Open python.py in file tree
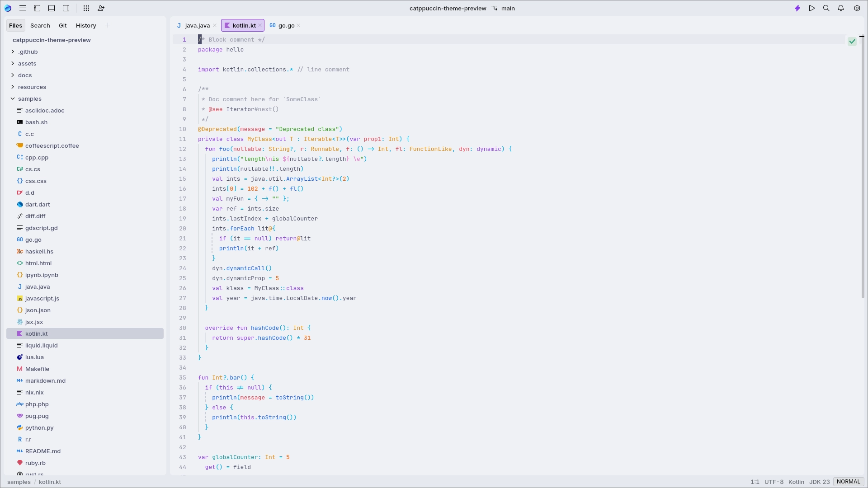The height and width of the screenshot is (488, 868). click(39, 427)
